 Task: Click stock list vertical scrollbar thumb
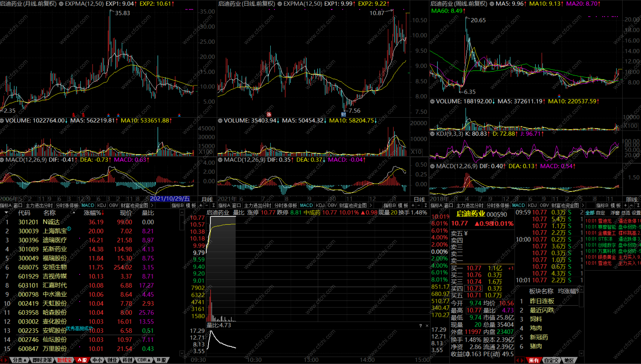click(182, 222)
